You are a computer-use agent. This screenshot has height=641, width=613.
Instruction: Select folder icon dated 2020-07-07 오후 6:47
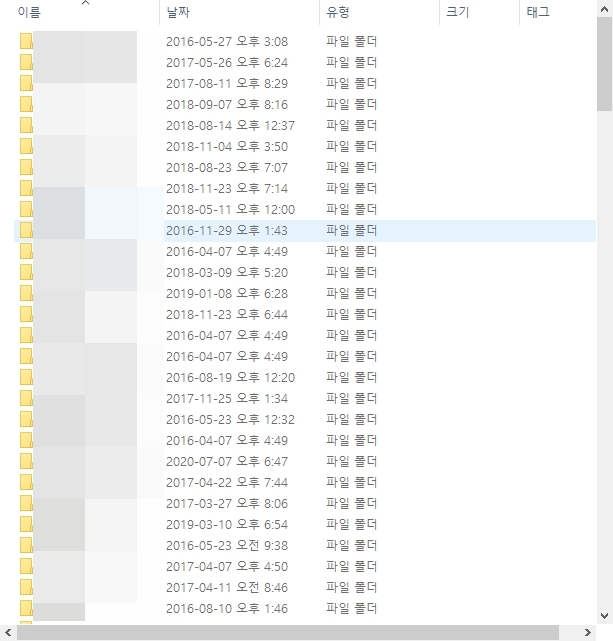point(26,462)
